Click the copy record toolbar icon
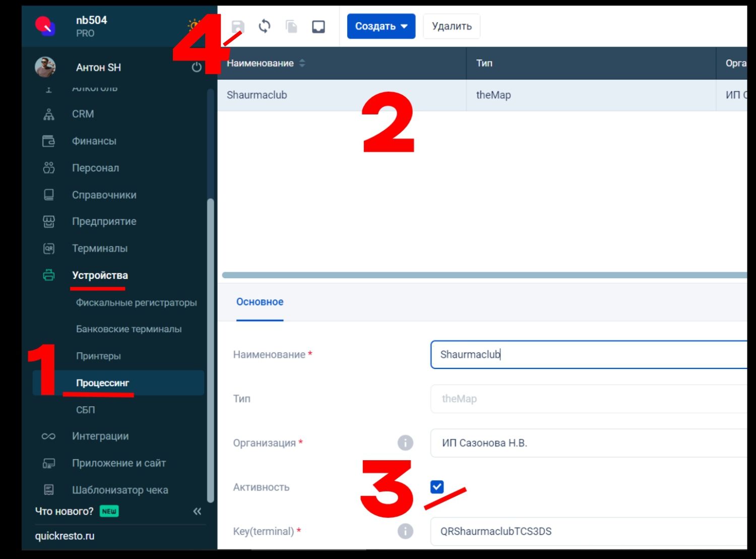Screen dimensions: 756x559 (291, 26)
